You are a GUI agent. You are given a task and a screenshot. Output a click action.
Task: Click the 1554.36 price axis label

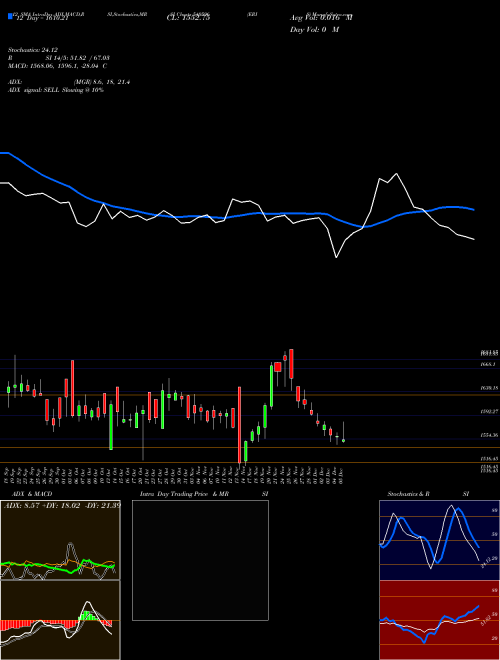coord(490,435)
